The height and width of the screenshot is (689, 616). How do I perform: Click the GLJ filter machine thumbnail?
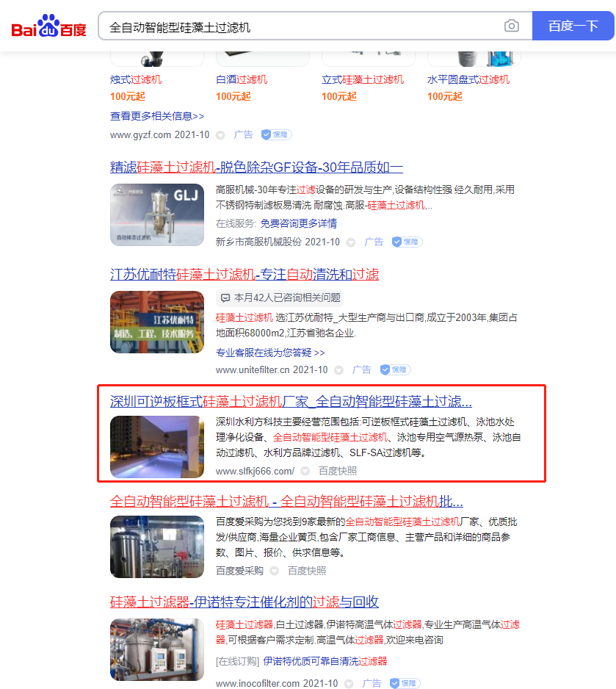coord(157,215)
